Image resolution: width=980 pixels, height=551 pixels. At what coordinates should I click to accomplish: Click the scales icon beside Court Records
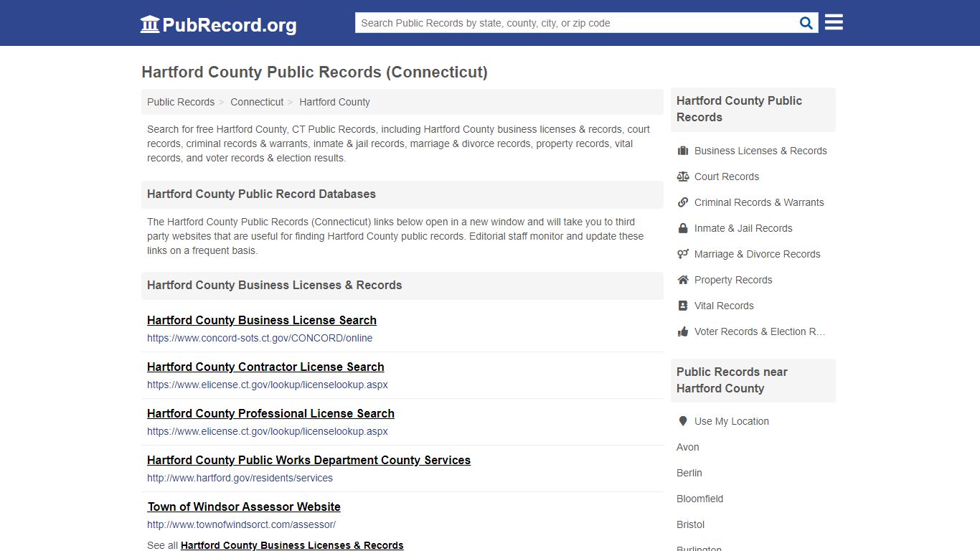point(683,176)
